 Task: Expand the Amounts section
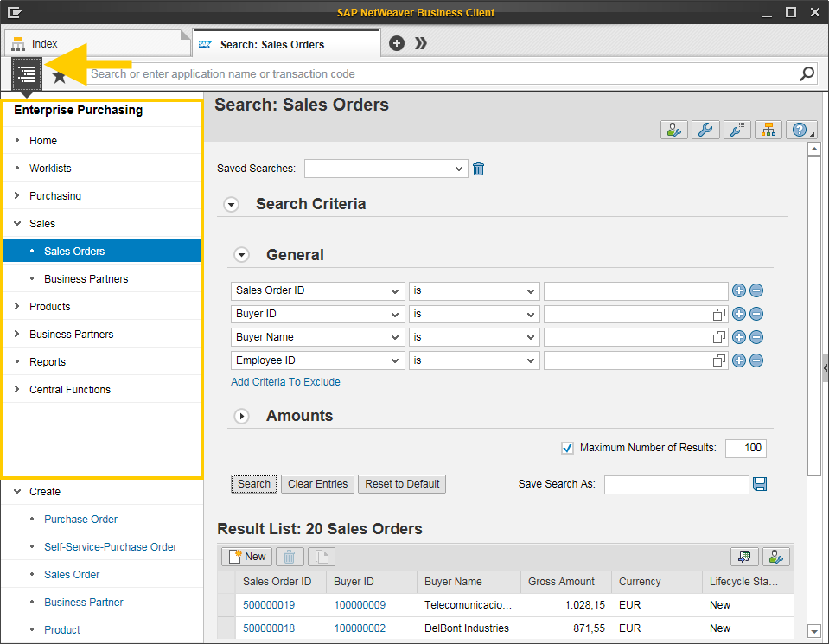click(x=242, y=416)
